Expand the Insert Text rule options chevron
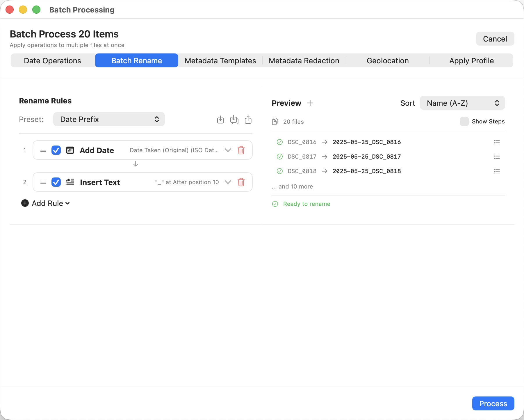Screen dimensions: 524x420 (x=228, y=182)
